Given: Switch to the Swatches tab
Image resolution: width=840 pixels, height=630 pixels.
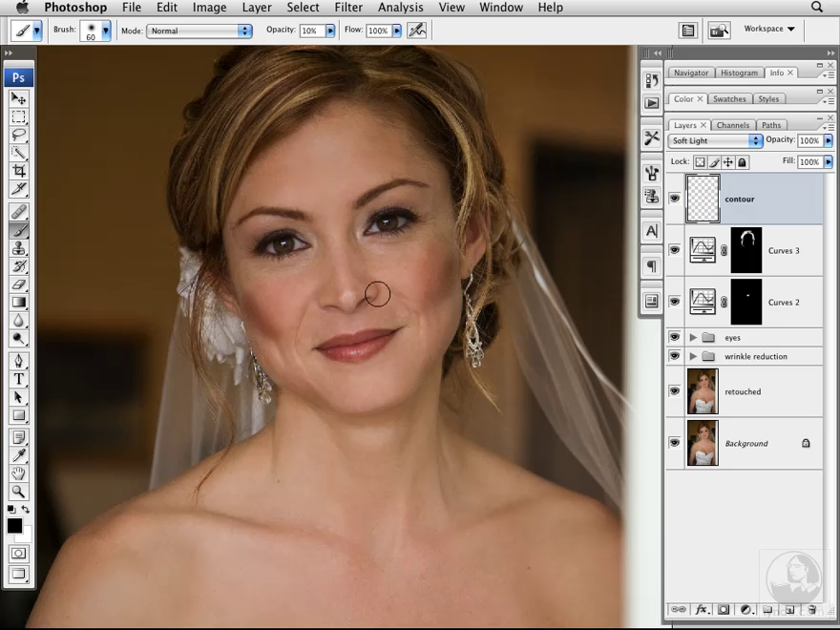Looking at the screenshot, I should coord(729,99).
